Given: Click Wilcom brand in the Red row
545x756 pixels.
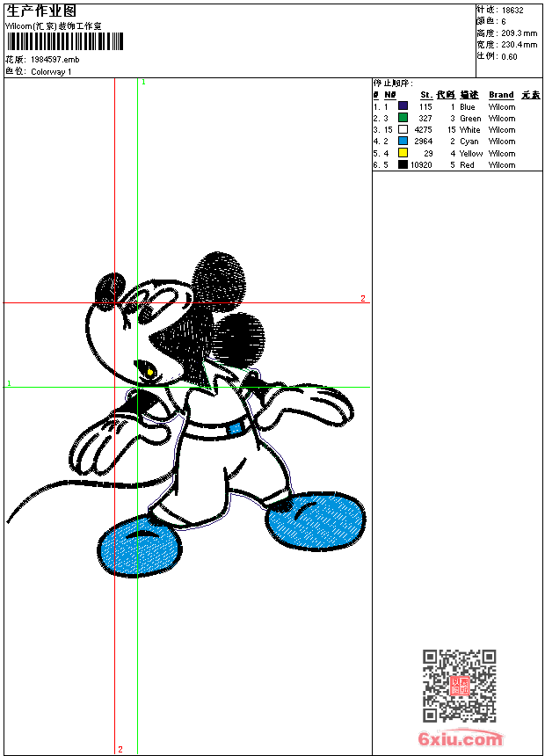Looking at the screenshot, I should [x=502, y=165].
